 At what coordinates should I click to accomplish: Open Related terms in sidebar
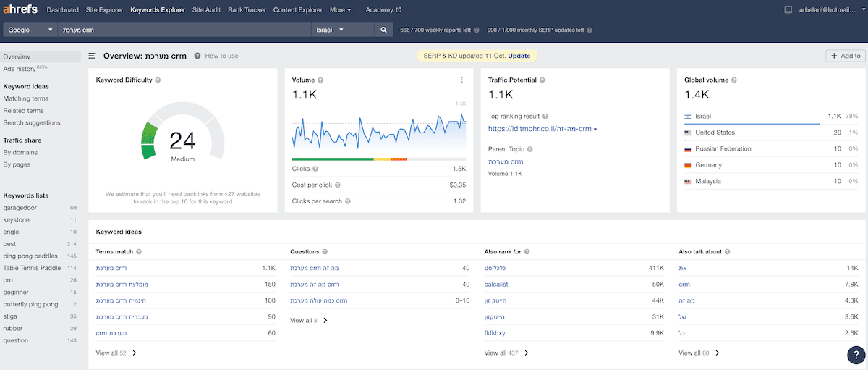[23, 111]
